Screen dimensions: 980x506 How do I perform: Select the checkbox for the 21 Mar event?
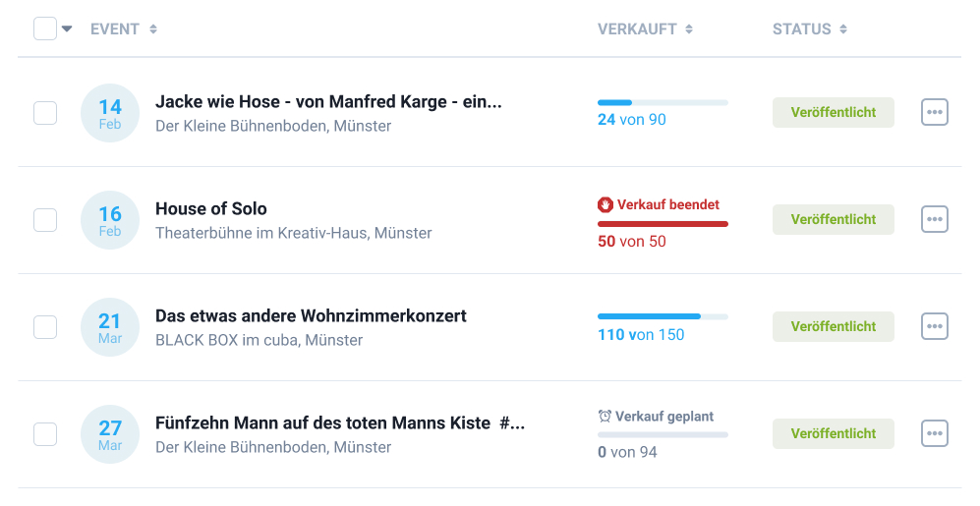tap(45, 327)
